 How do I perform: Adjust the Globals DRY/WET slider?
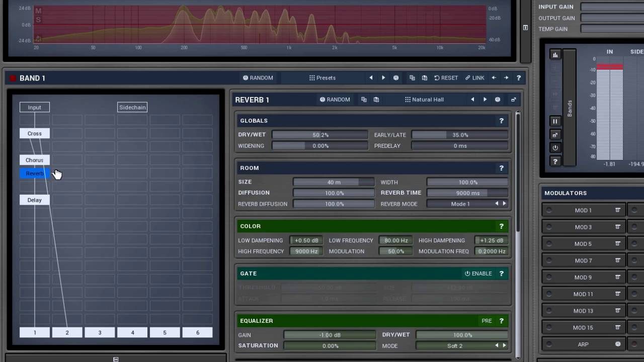point(320,135)
